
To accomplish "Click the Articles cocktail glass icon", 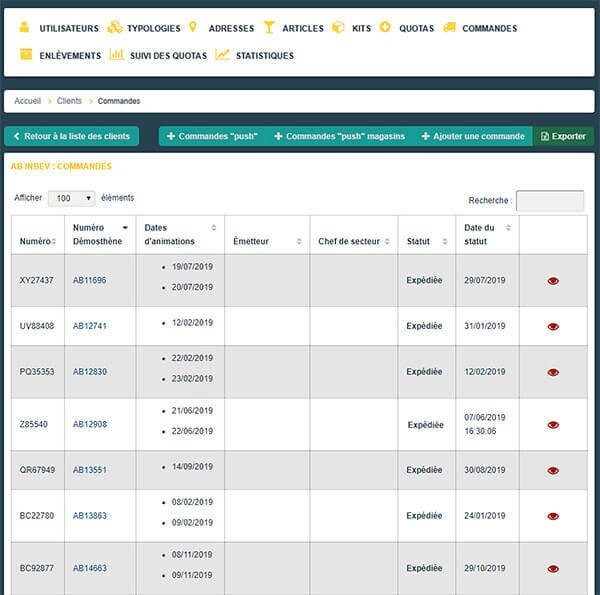I will pos(269,27).
